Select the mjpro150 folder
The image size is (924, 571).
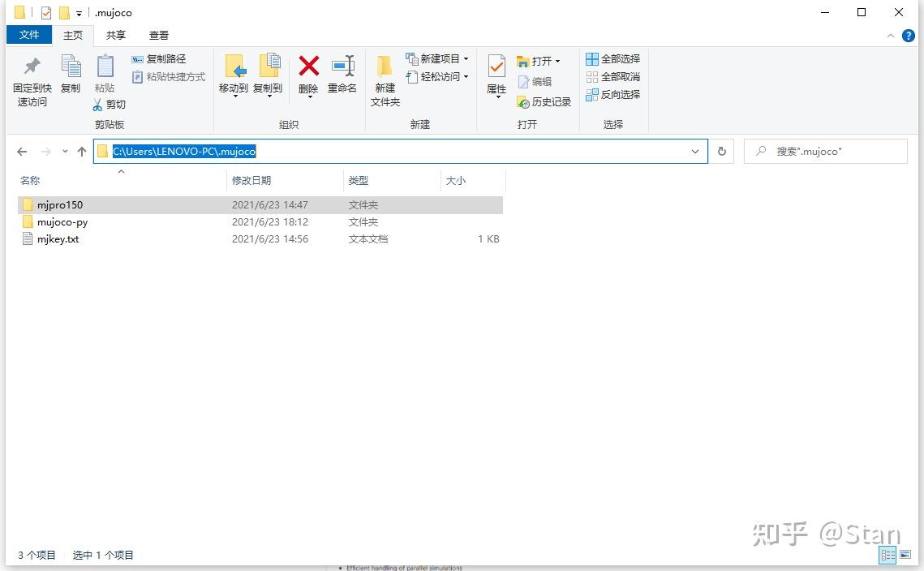coord(260,205)
